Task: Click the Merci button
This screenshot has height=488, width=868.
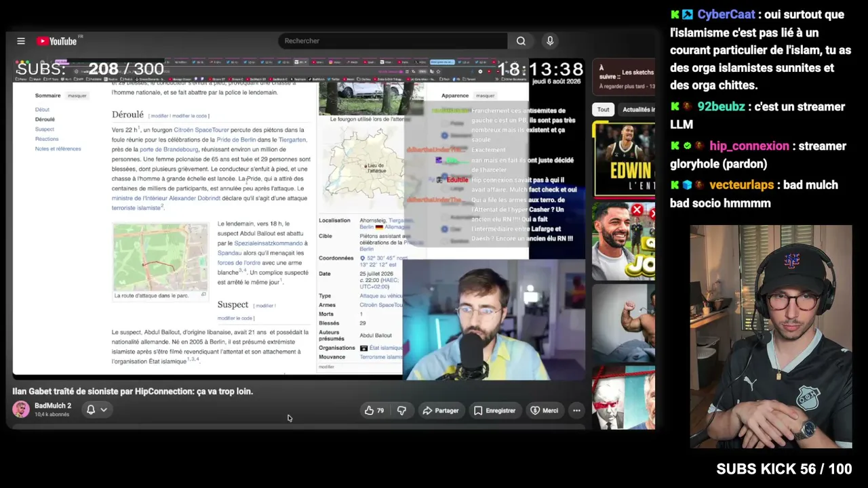Action: pos(545,410)
